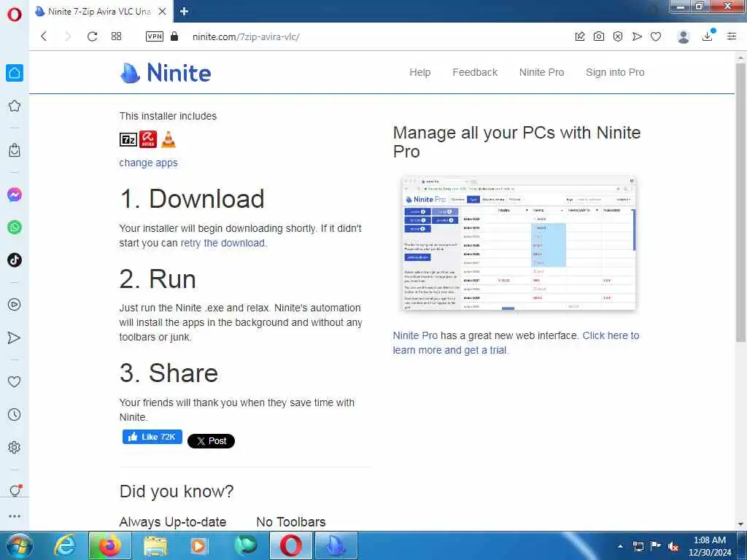The width and height of the screenshot is (747, 560).
Task: Open the downloads icon
Action: pos(708,36)
